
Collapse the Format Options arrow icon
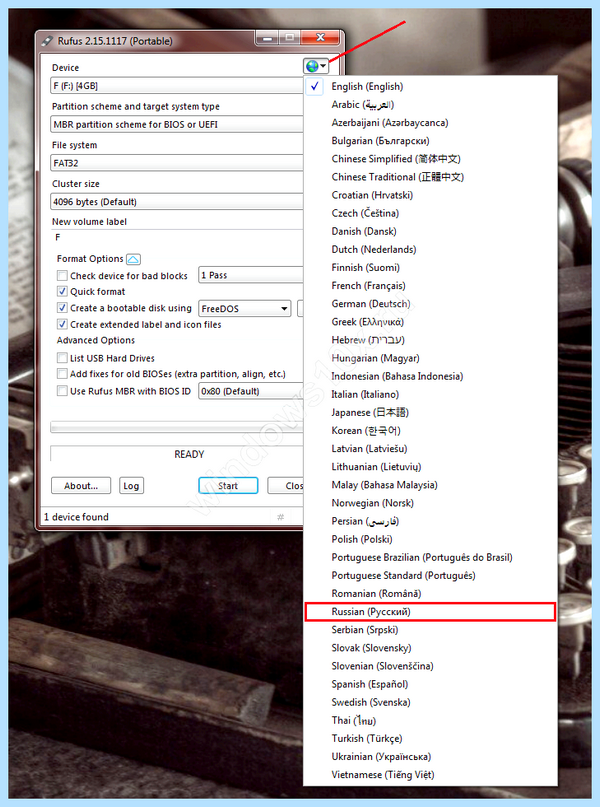pyautogui.click(x=133, y=259)
